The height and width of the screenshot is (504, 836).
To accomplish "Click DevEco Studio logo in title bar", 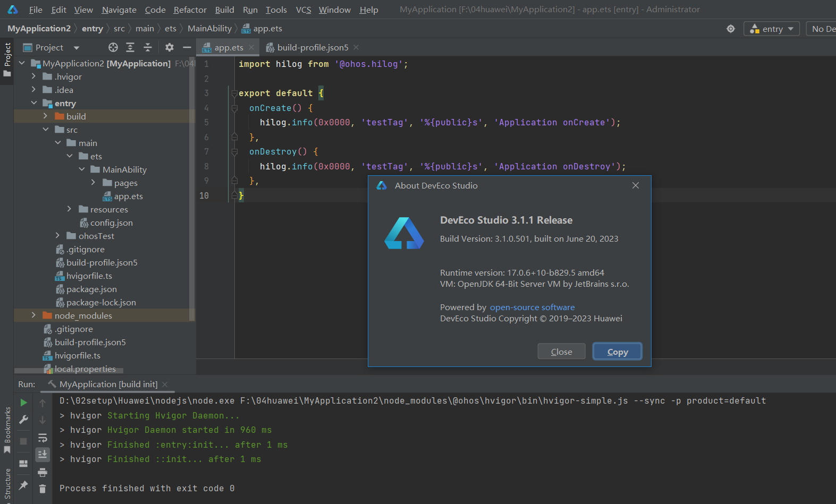I will (x=13, y=10).
